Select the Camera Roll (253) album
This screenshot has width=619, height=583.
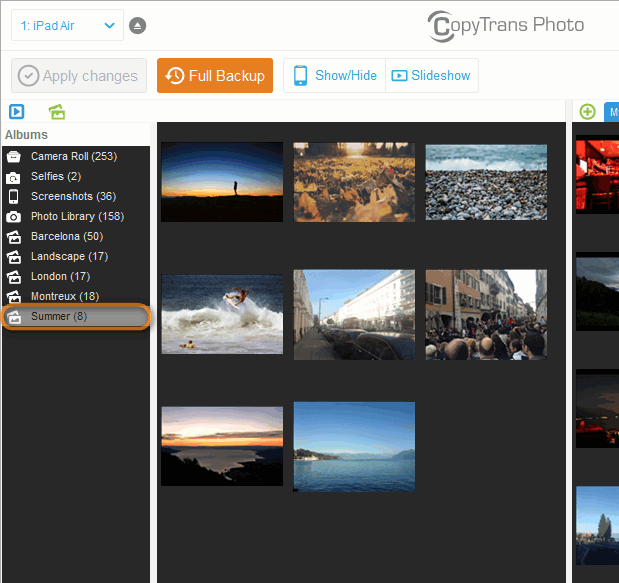[76, 156]
